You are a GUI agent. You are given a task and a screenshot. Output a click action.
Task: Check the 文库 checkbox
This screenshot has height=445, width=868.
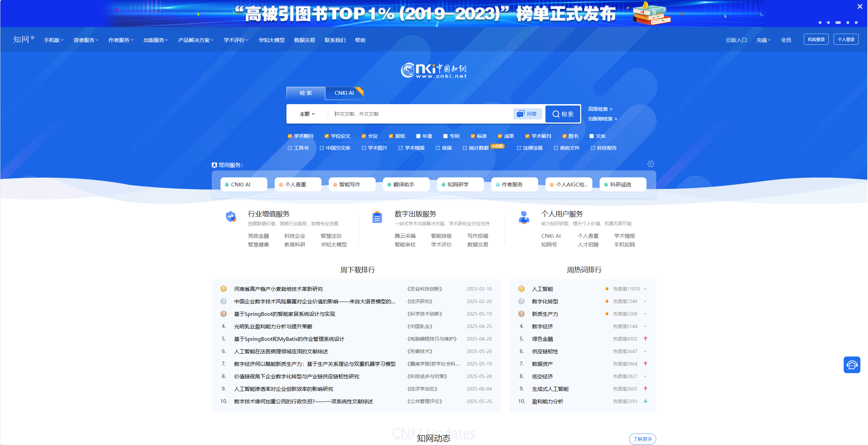592,136
